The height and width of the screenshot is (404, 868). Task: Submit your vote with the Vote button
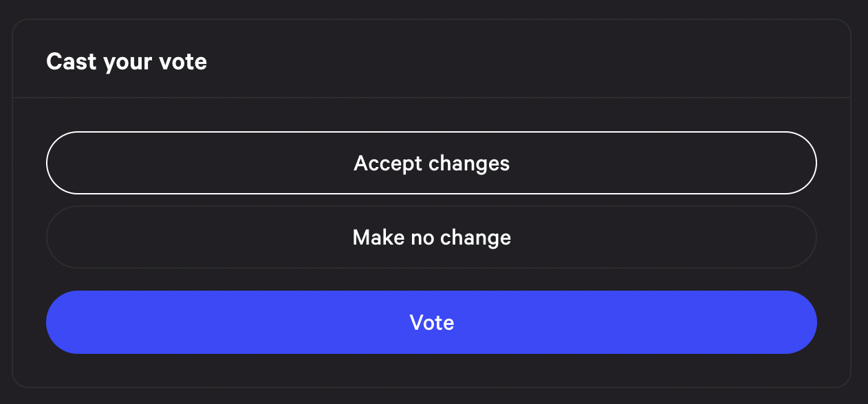tap(431, 322)
